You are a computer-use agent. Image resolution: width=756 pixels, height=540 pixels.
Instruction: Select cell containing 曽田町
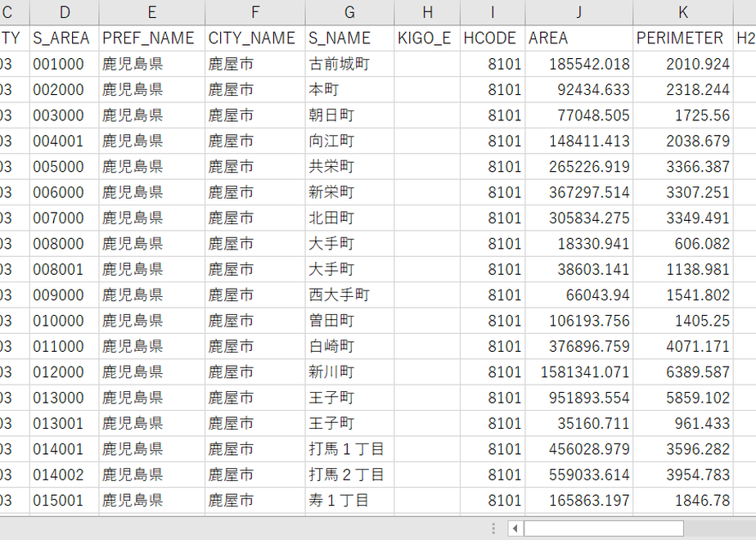click(x=349, y=321)
